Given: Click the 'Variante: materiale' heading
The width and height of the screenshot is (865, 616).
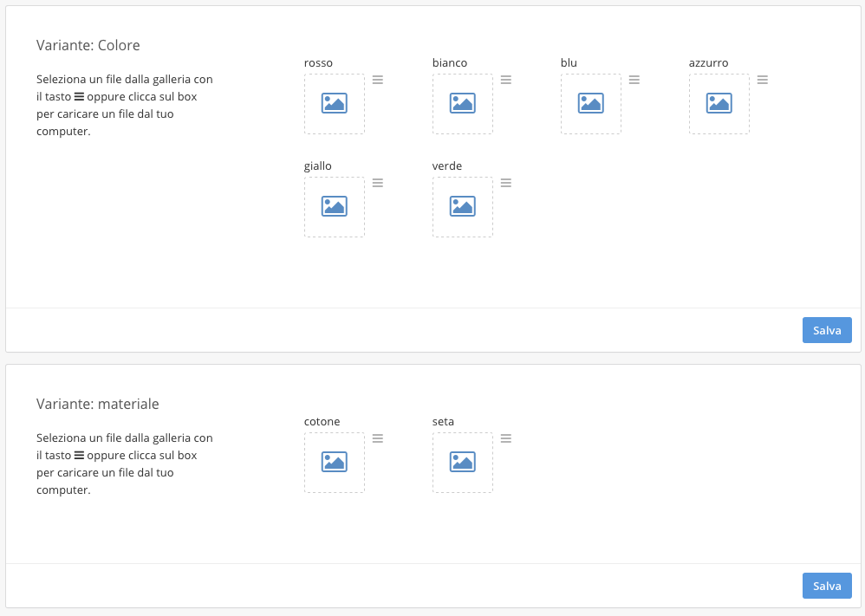Looking at the screenshot, I should (98, 404).
